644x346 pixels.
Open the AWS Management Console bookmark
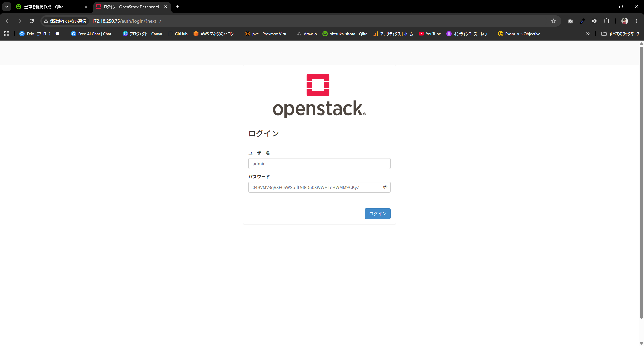[x=215, y=34]
